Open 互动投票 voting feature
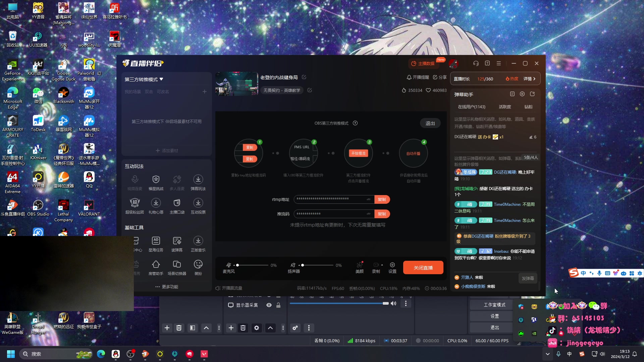Viewport: 644px width, 362px height. pos(198,206)
